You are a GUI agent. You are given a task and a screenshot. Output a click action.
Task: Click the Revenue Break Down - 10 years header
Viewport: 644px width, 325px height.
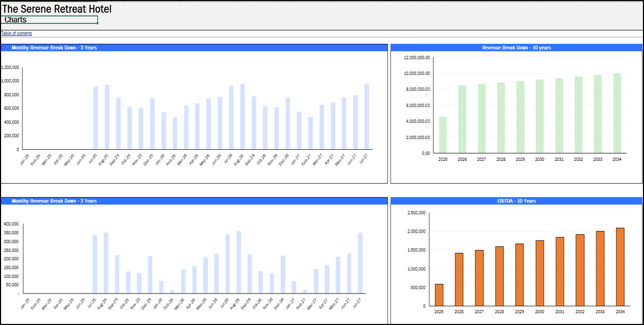point(516,48)
